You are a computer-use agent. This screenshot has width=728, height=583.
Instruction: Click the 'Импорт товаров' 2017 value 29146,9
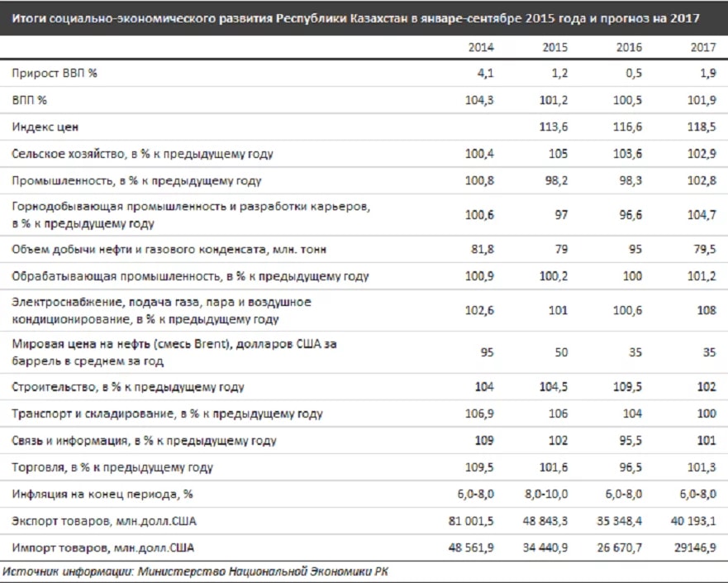pos(695,548)
